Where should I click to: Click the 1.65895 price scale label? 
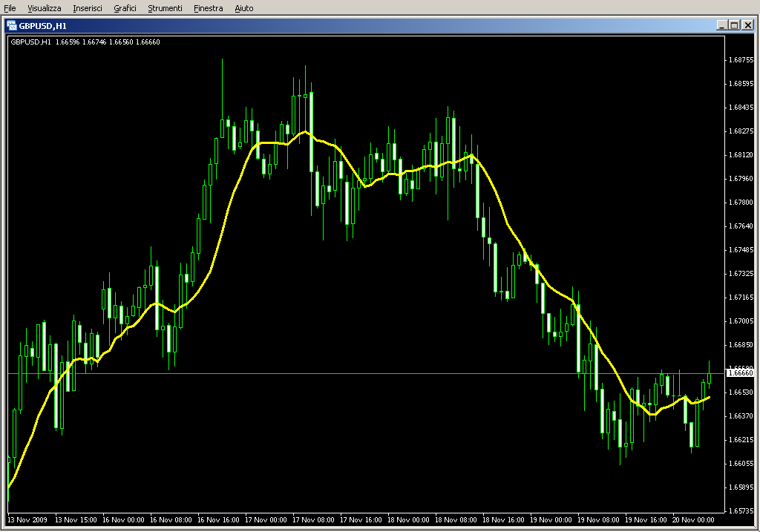(741, 487)
